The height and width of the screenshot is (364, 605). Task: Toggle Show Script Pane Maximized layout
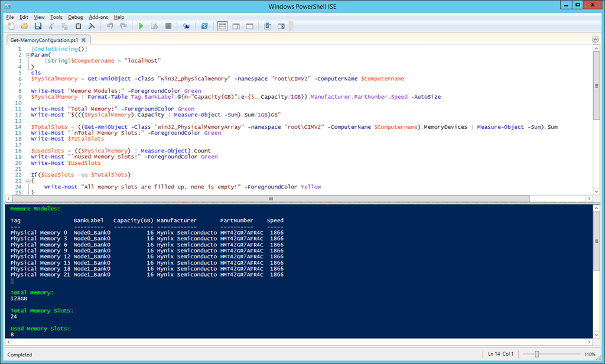point(249,26)
